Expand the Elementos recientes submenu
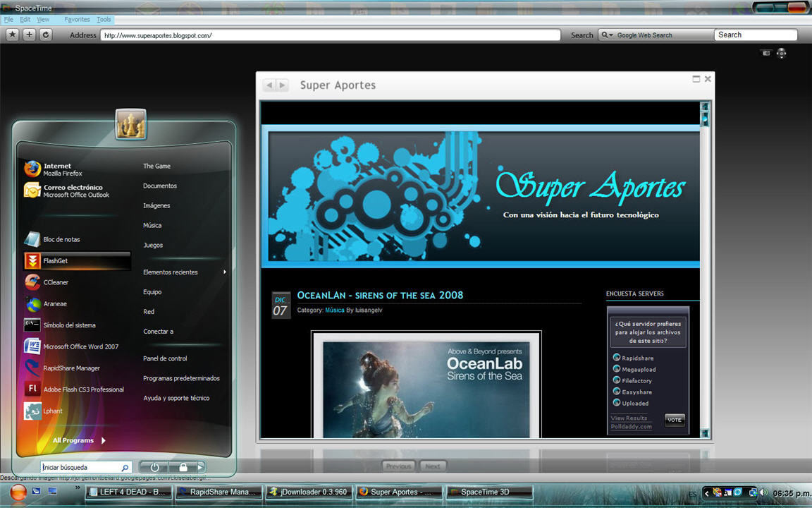812x508 pixels. click(x=185, y=272)
